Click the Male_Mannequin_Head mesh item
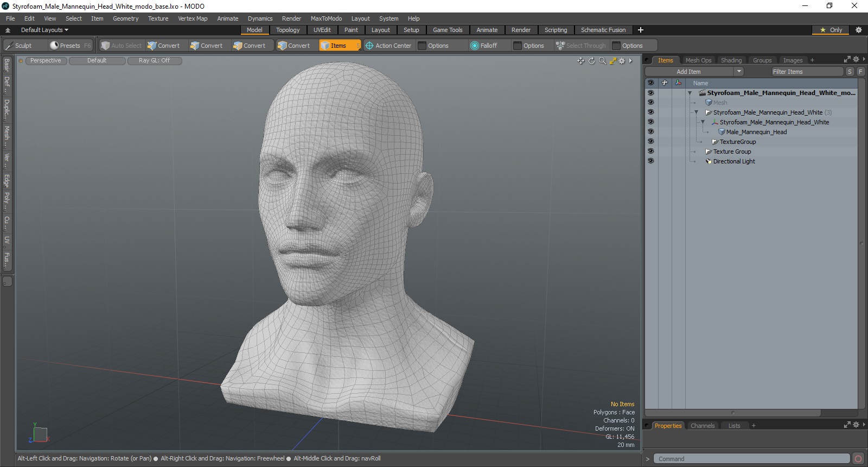 (756, 132)
